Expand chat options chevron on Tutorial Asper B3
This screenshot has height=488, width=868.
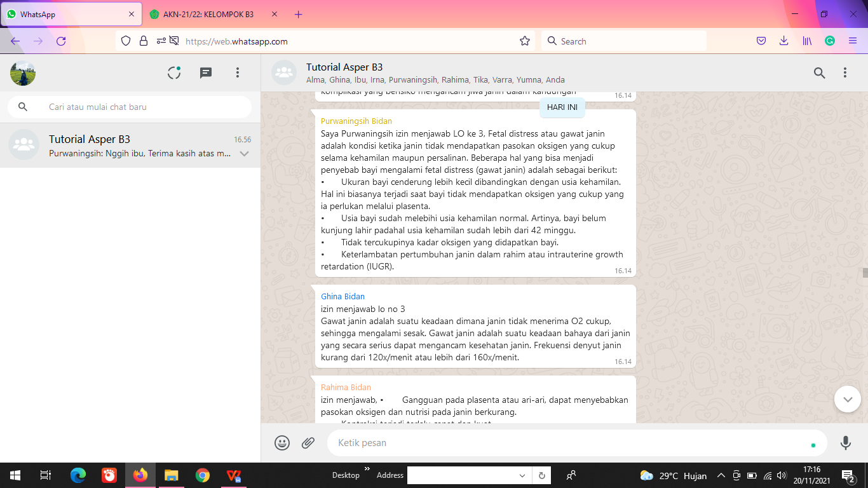(245, 154)
